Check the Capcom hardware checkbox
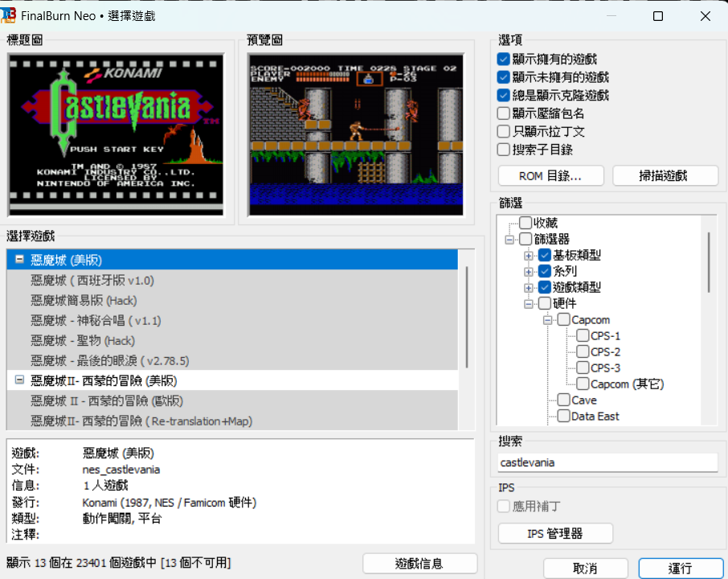The image size is (728, 579). point(563,319)
